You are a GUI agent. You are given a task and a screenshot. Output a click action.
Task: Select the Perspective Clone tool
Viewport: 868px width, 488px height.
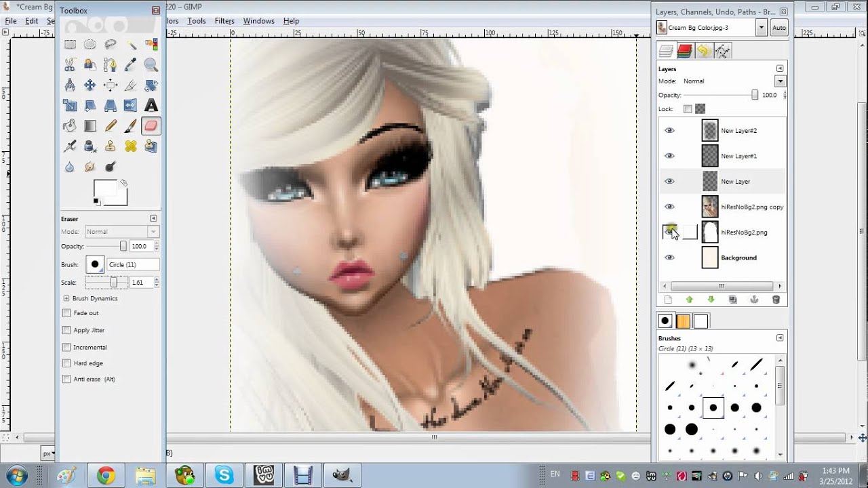coord(151,146)
